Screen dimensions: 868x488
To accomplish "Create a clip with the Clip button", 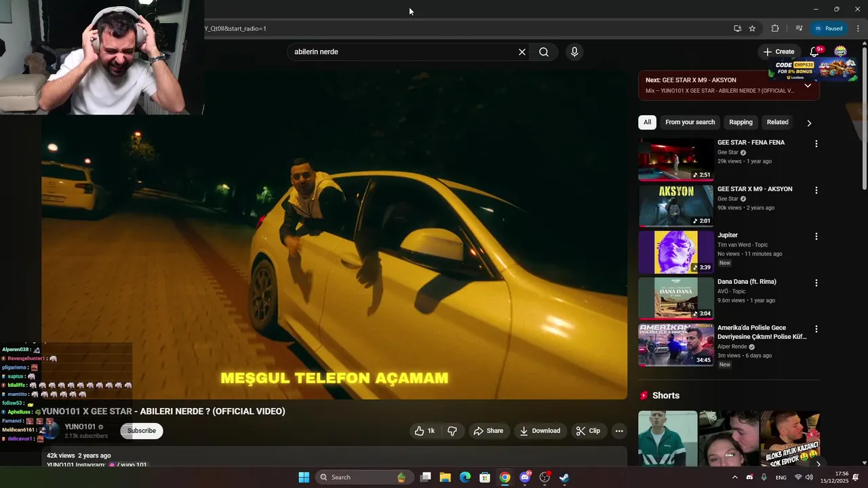I will (x=588, y=431).
